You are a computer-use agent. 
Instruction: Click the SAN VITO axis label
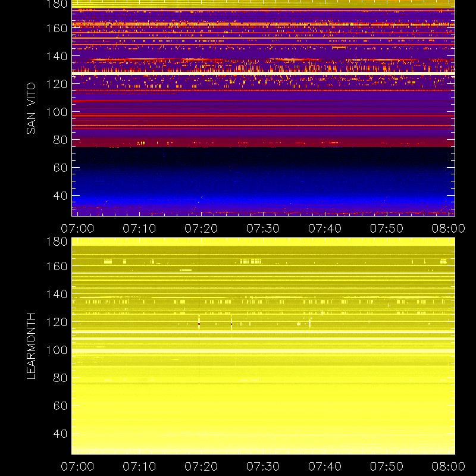pyautogui.click(x=31, y=108)
